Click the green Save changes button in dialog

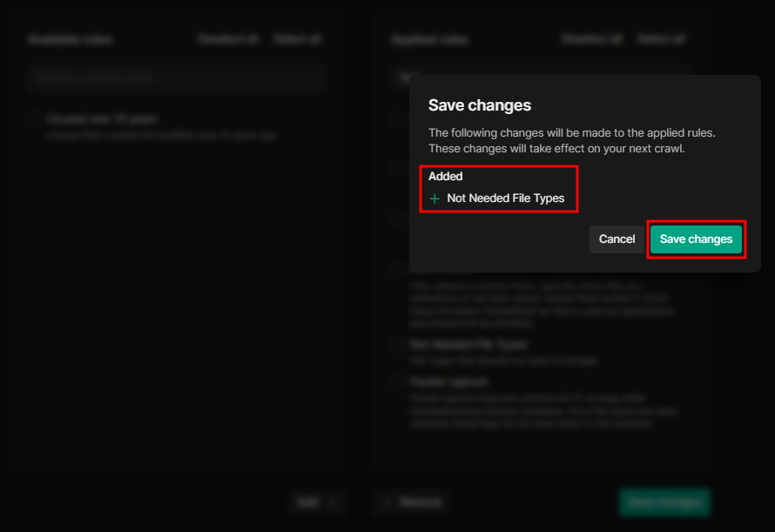pos(696,239)
